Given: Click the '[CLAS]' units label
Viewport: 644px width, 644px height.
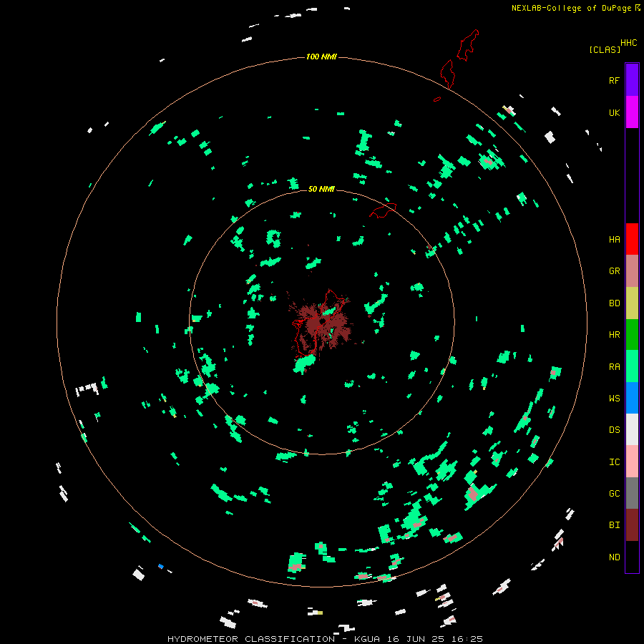Looking at the screenshot, I should click(x=605, y=49).
